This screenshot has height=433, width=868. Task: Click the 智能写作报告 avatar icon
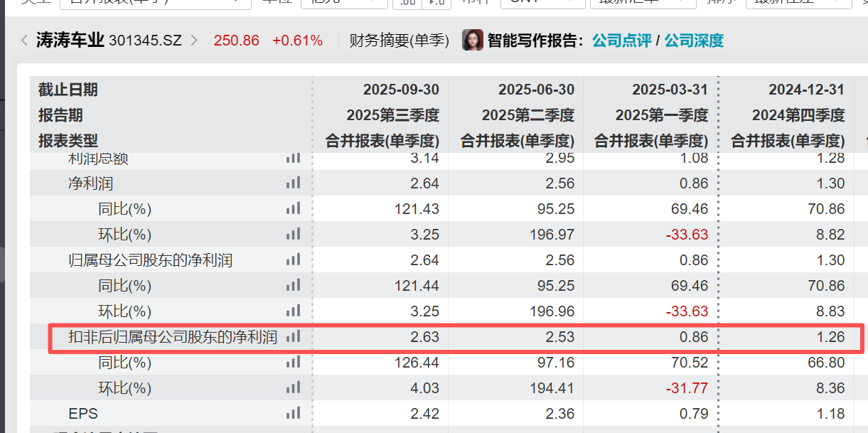click(473, 41)
